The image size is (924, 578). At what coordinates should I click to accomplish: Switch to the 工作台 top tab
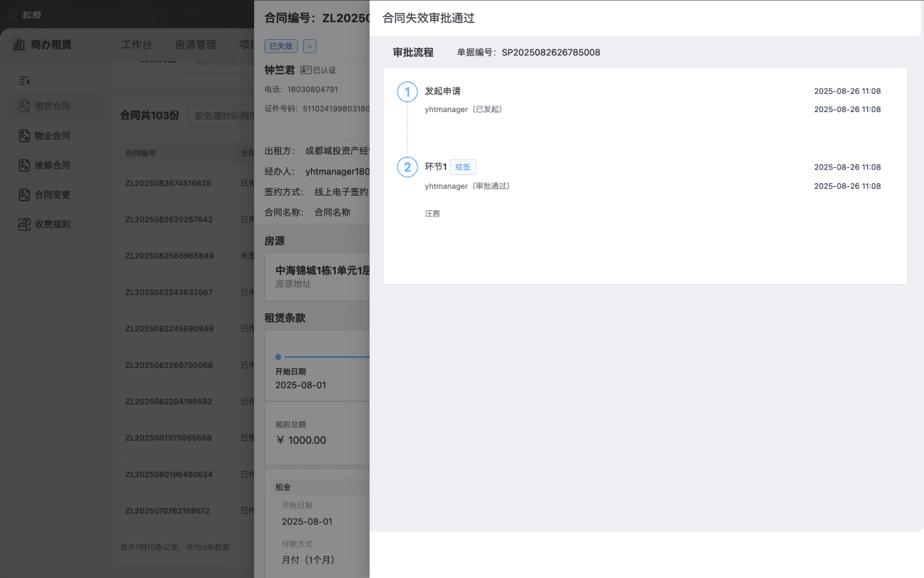tap(137, 45)
